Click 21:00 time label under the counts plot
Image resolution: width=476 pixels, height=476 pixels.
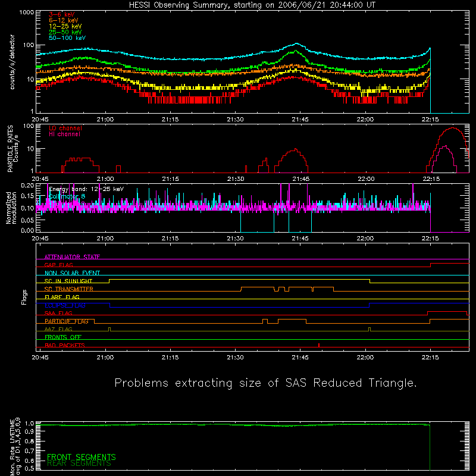point(105,120)
